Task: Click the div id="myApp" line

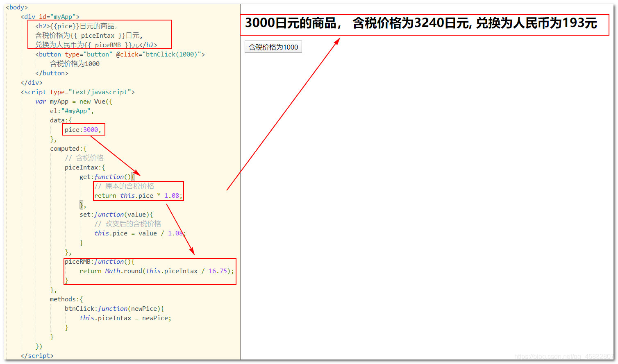Action: pyautogui.click(x=50, y=17)
